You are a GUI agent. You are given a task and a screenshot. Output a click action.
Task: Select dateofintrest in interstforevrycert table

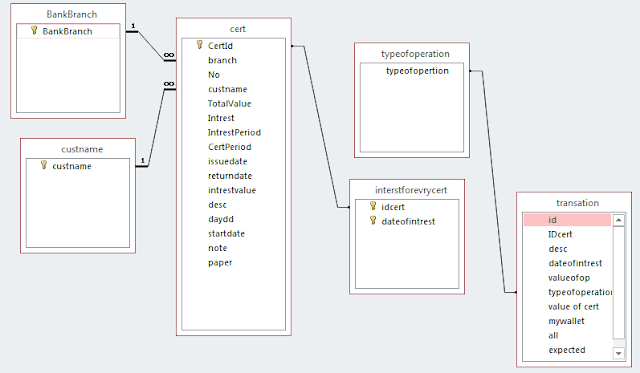click(x=409, y=222)
